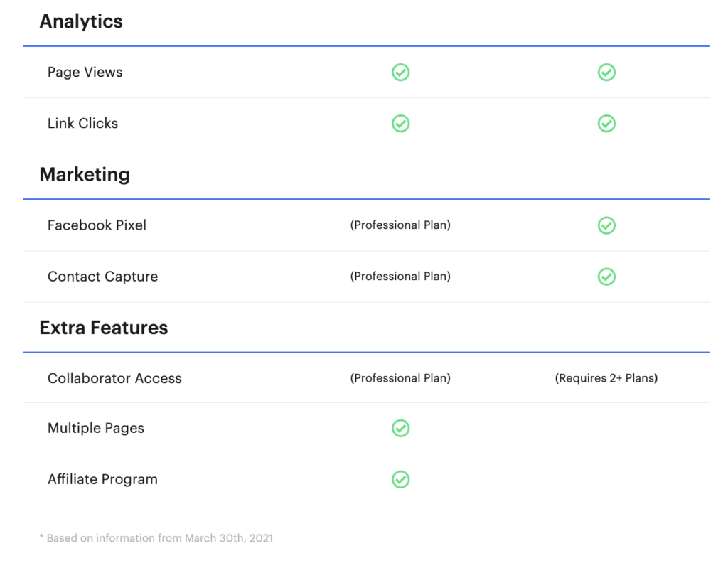The width and height of the screenshot is (728, 568).
Task: Select the Marketing section heading
Action: pos(85,175)
